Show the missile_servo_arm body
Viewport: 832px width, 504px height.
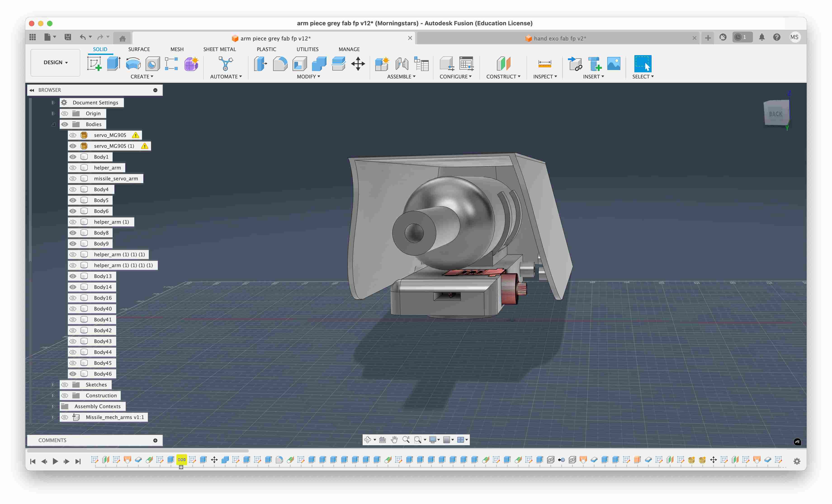[73, 179]
